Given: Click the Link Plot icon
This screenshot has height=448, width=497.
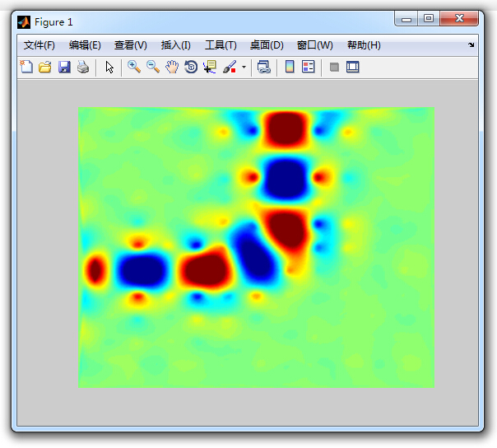Looking at the screenshot, I should pyautogui.click(x=263, y=67).
